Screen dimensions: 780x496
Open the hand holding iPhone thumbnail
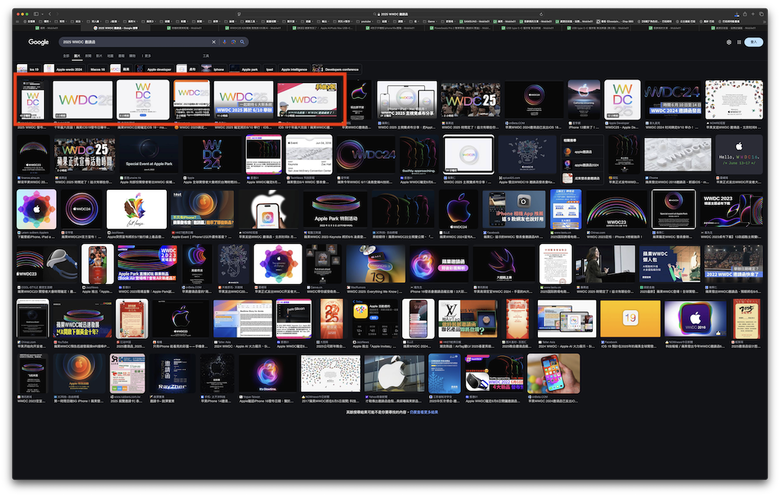(553, 374)
